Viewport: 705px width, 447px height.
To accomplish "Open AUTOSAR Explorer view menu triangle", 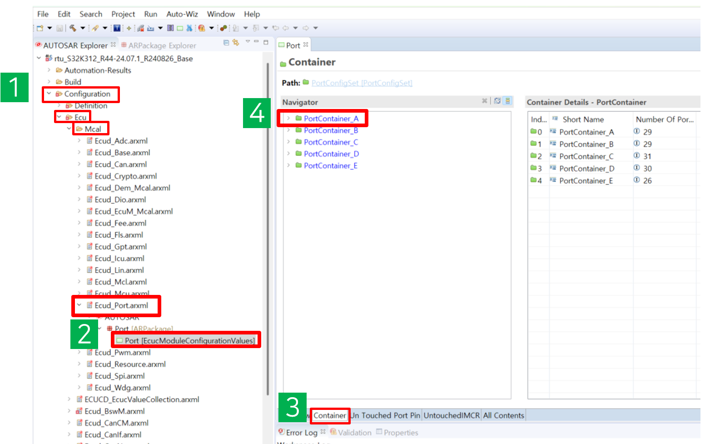I will click(248, 41).
